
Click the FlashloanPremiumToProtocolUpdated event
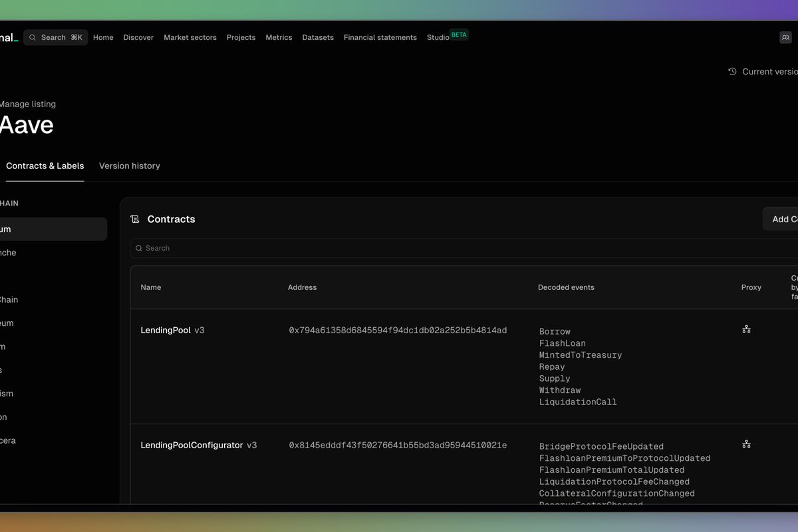pos(624,458)
